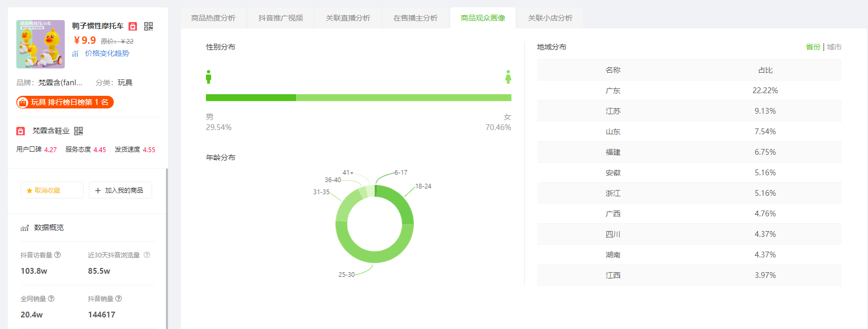Click the red shop icon beside 梵霖含鞋业
The image size is (868, 329).
[21, 131]
